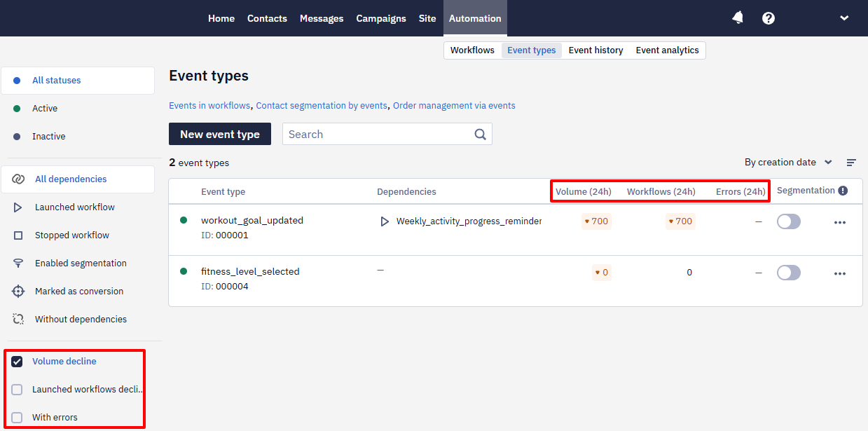Toggle the sort order icon
The height and width of the screenshot is (431, 868).
point(851,163)
